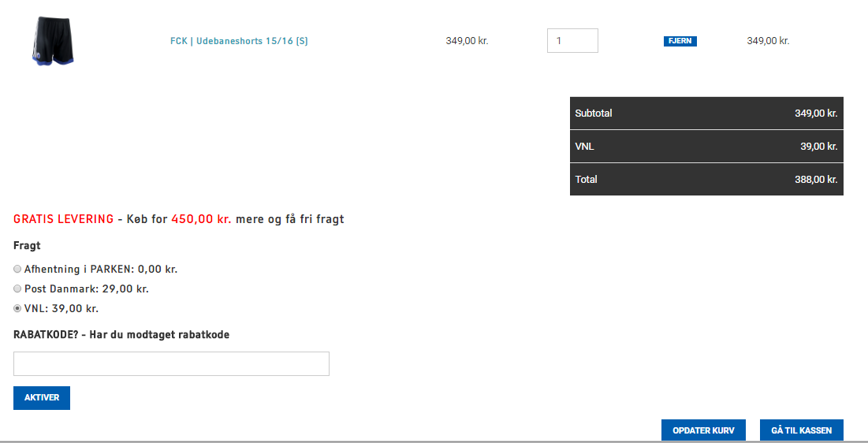868x443 pixels.
Task: Select Afhentning i PARKEN shipping option
Action: click(x=17, y=269)
